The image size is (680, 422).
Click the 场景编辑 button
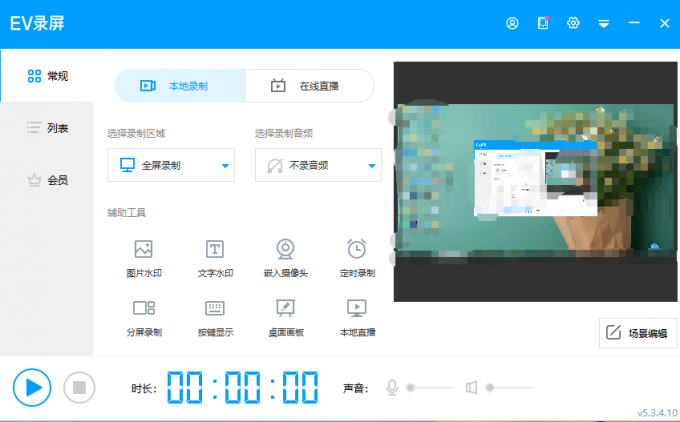tap(638, 333)
